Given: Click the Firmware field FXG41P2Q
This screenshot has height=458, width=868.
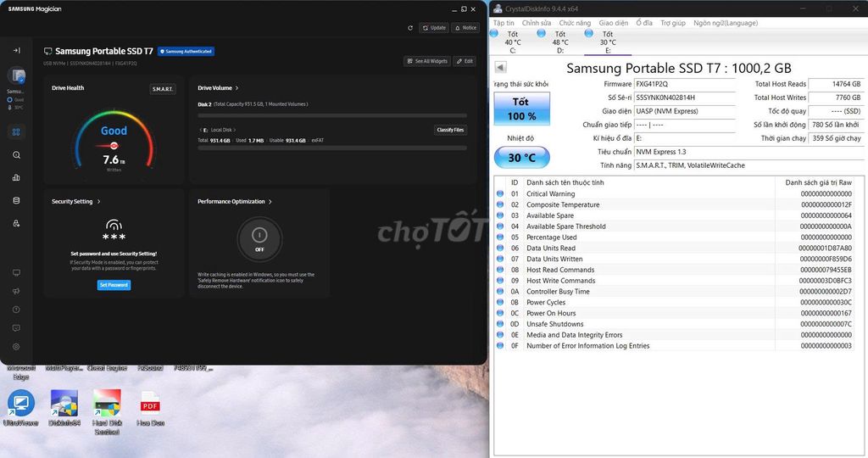Looking at the screenshot, I should [x=685, y=84].
